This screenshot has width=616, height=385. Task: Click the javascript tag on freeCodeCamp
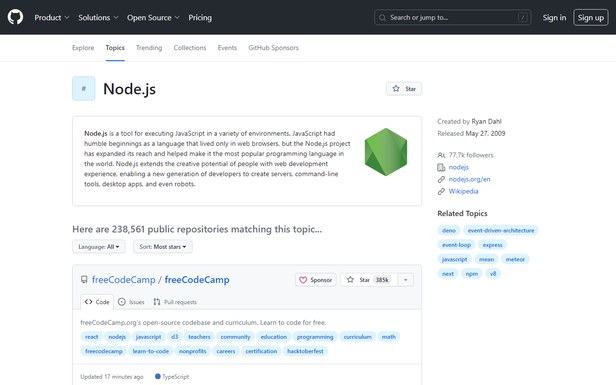pyautogui.click(x=148, y=337)
